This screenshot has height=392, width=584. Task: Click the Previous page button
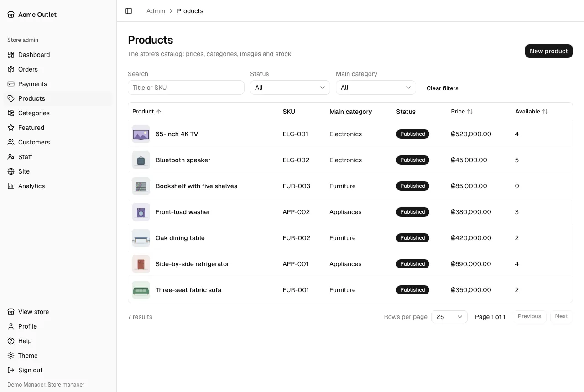click(530, 316)
